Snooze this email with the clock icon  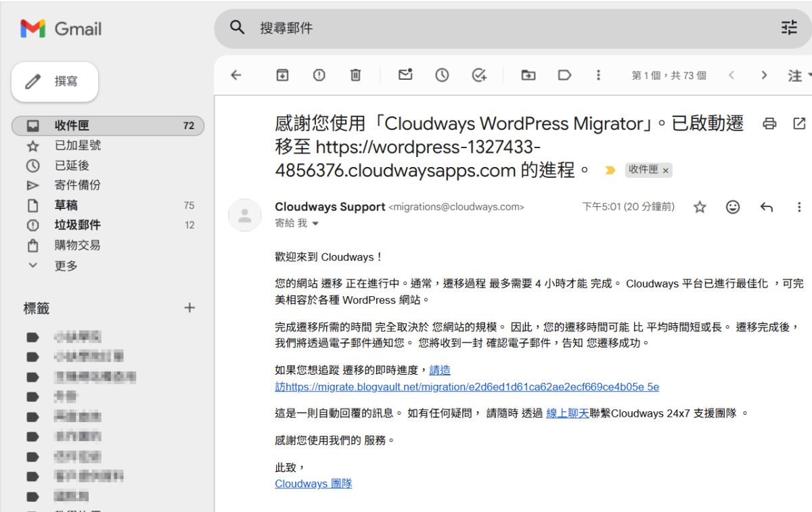(x=442, y=75)
